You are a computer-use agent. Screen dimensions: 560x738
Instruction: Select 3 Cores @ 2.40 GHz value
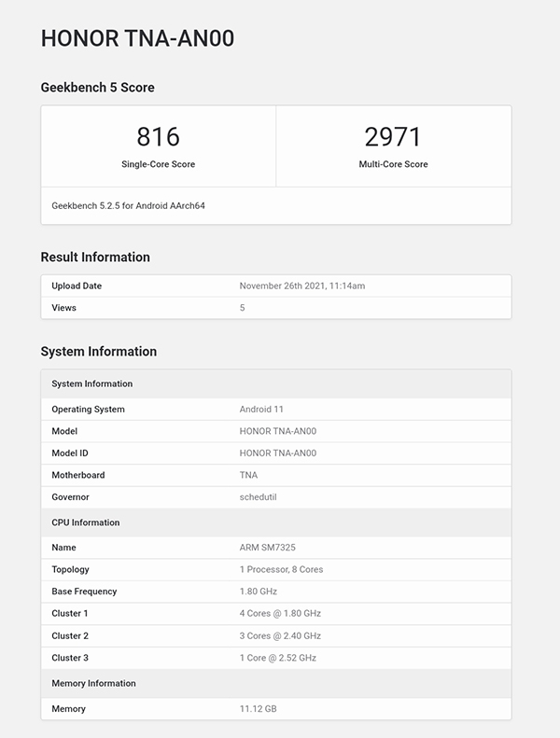pos(280,636)
